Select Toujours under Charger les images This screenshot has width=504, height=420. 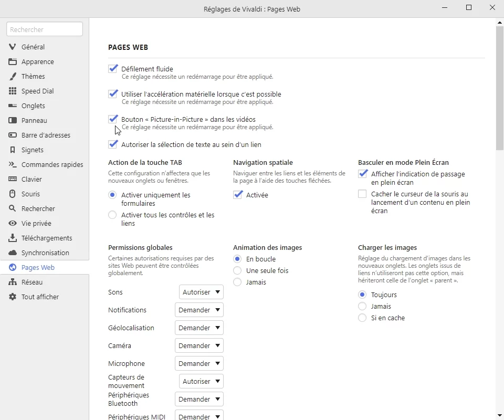[x=362, y=295]
